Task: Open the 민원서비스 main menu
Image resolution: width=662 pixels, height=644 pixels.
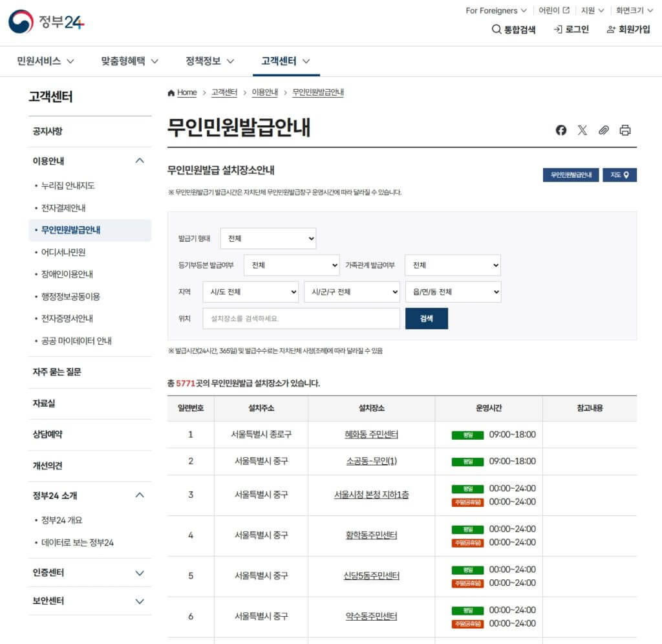Action: (x=45, y=61)
